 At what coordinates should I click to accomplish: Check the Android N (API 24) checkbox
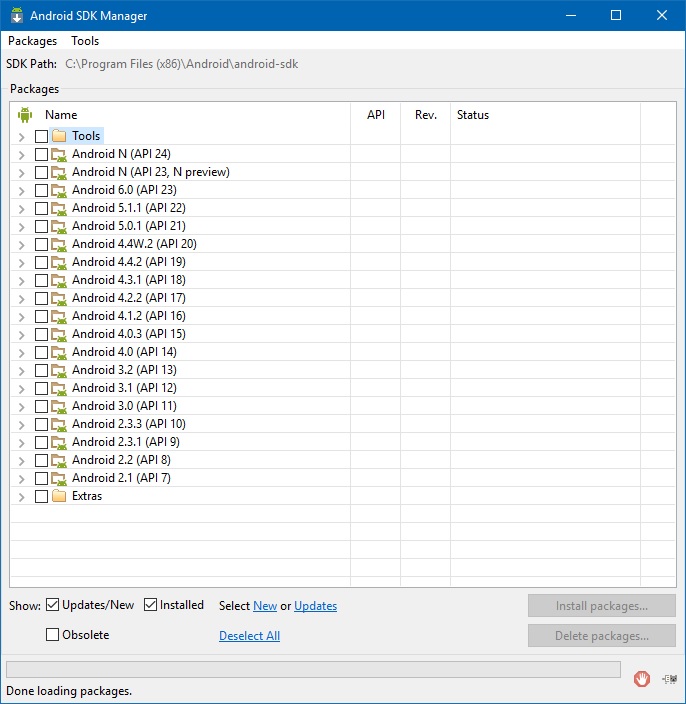(41, 154)
